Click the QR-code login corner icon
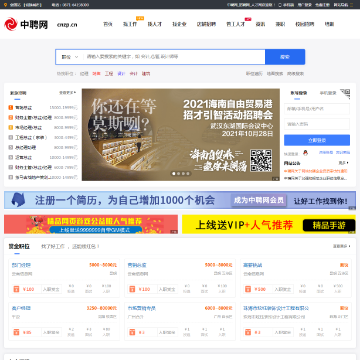 345,94
